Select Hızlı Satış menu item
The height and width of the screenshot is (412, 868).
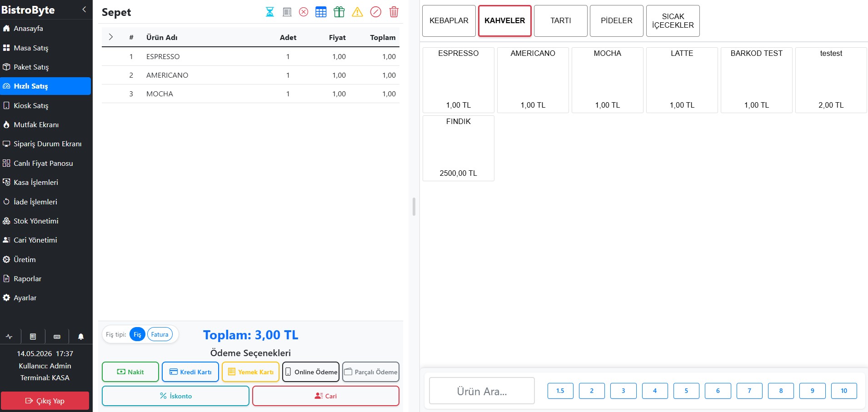coord(45,86)
